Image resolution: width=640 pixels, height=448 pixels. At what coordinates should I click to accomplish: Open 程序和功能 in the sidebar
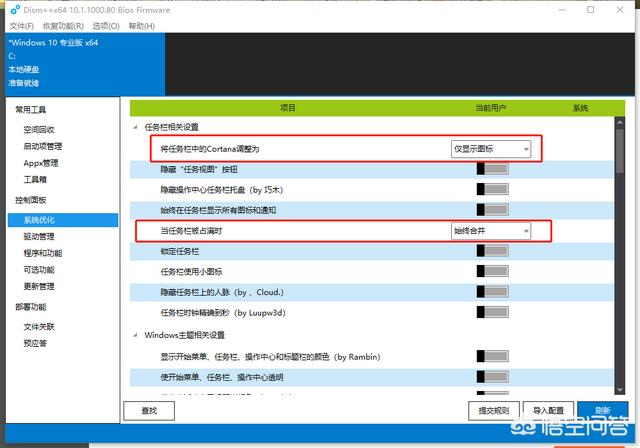point(42,253)
